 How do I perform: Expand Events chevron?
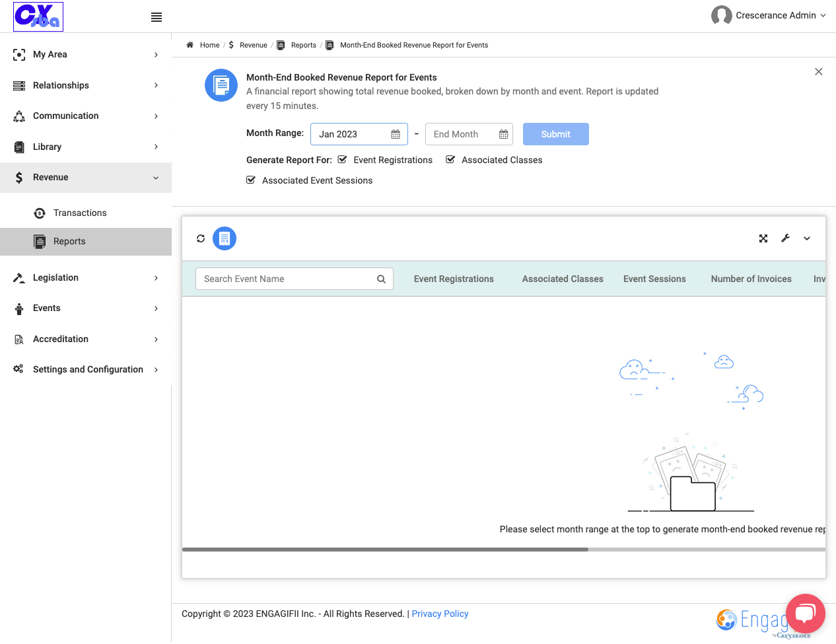(x=156, y=308)
